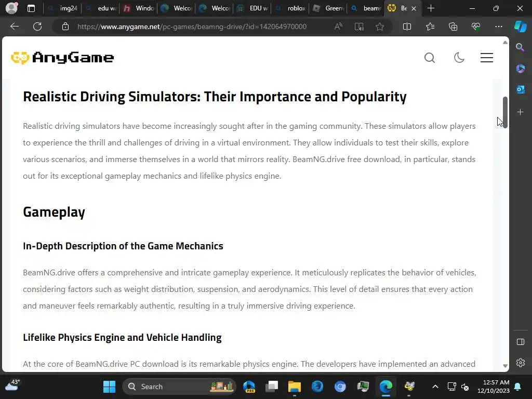This screenshot has height=399, width=532.
Task: Switch to the Windo tab
Action: 138,8
